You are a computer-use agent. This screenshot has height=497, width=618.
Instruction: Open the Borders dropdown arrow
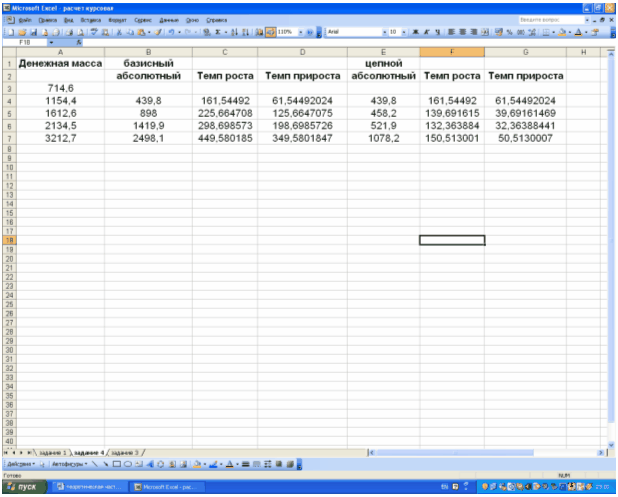coord(553,32)
